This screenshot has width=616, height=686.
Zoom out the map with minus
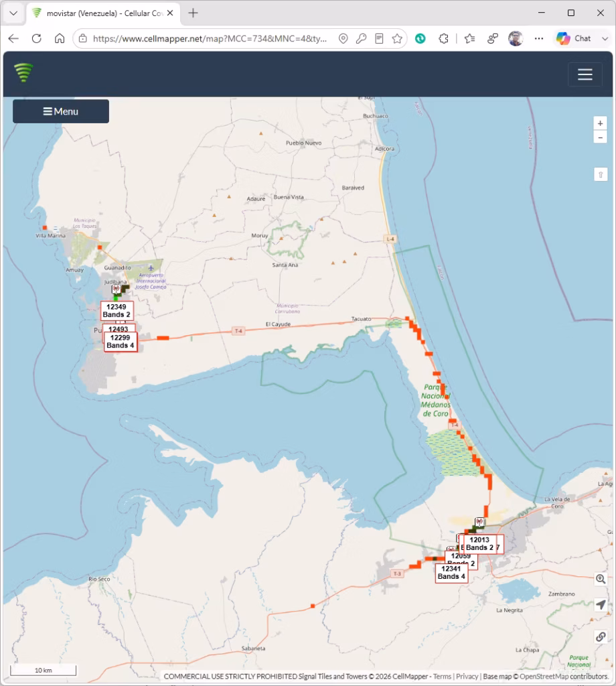600,137
